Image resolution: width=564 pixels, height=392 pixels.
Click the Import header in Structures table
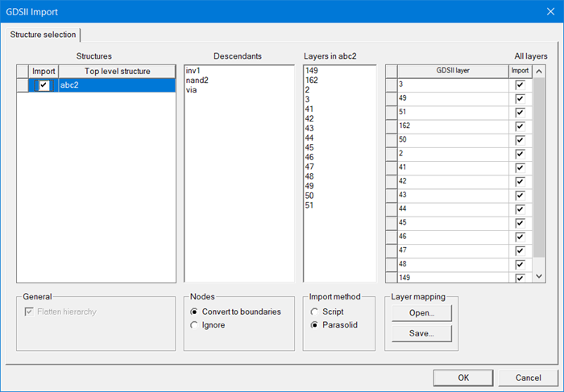click(x=44, y=71)
